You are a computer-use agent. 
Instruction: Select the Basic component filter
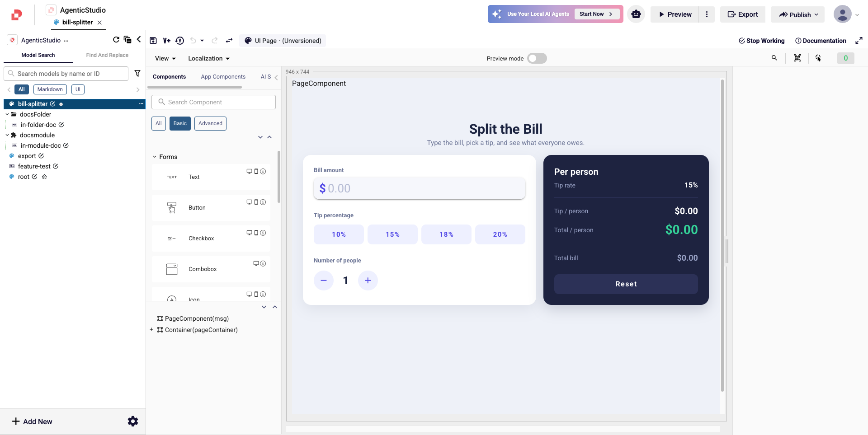[x=180, y=123]
